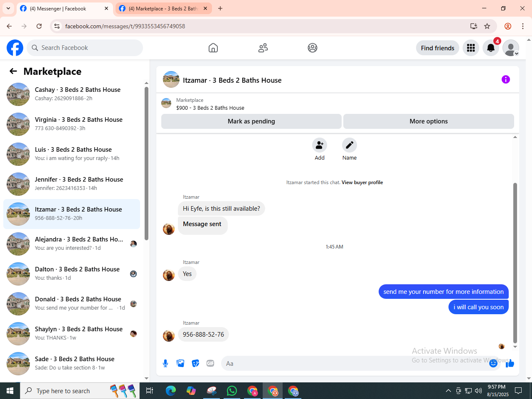Open the Windows Start menu
Image resolution: width=532 pixels, height=399 pixels.
coord(10,391)
